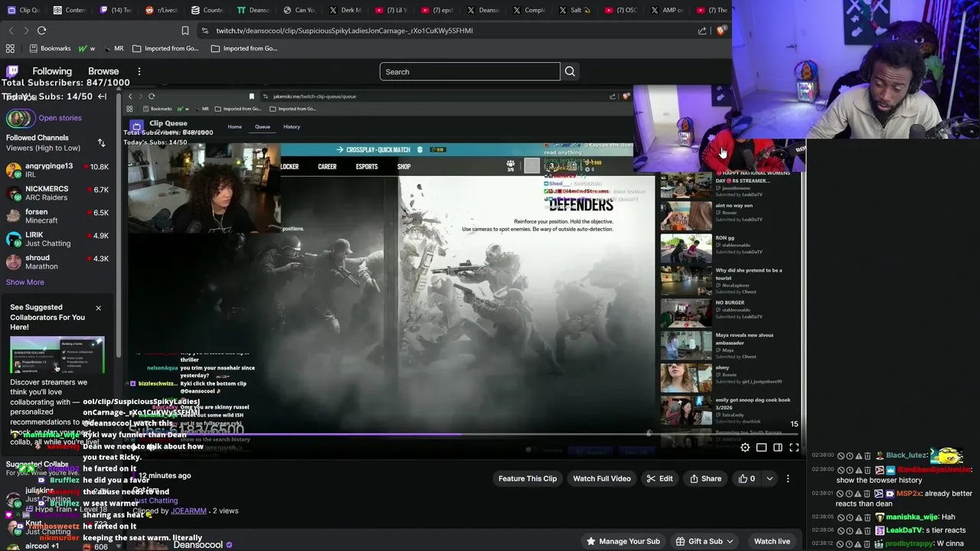
Task: Click ESPORTS menu in the game clip
Action: [x=367, y=167]
